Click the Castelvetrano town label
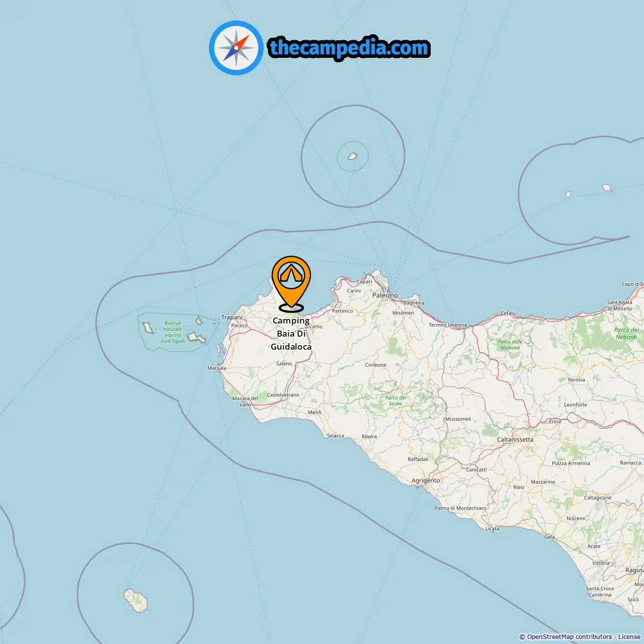Viewport: 644px width, 644px height. point(283,395)
